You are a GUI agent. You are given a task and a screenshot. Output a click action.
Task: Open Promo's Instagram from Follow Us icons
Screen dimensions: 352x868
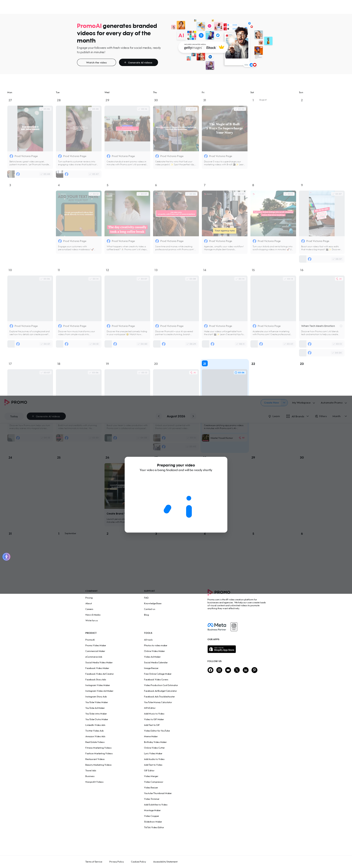coord(219,670)
